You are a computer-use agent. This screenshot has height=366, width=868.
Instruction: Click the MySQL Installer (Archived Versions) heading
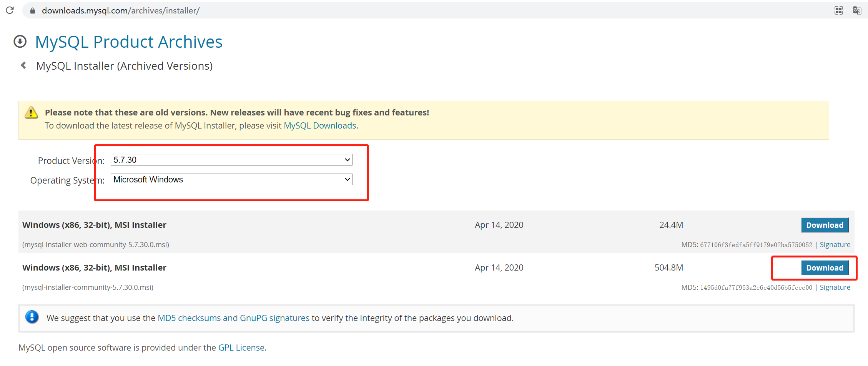click(x=124, y=66)
